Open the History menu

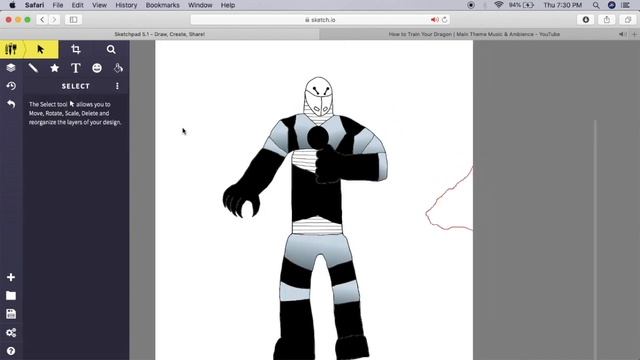point(126,5)
